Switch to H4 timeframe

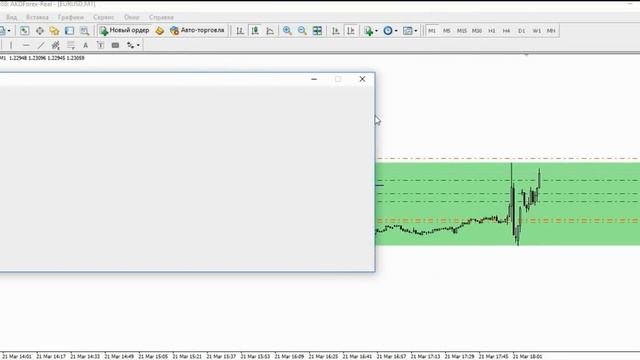[x=506, y=31]
